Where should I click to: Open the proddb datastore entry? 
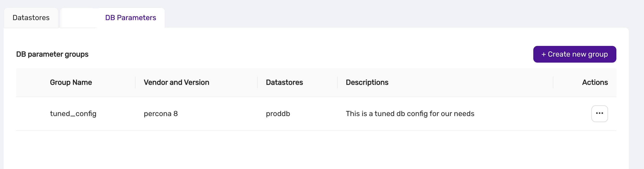pos(278,113)
